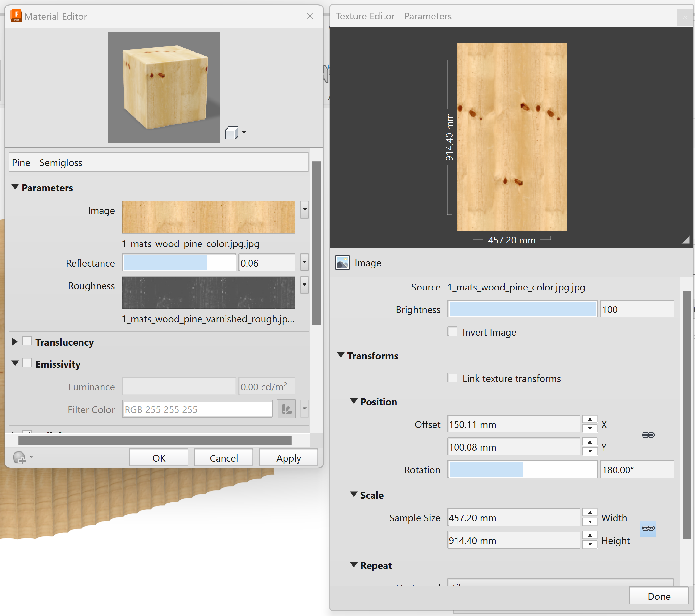Click the add material sphere icon

pos(19,457)
